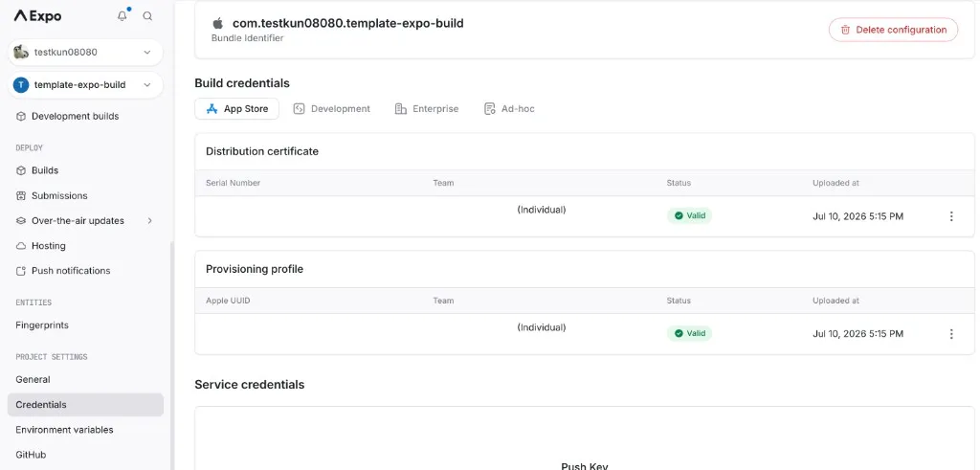
Task: Click the Development tab code icon
Action: tap(299, 109)
